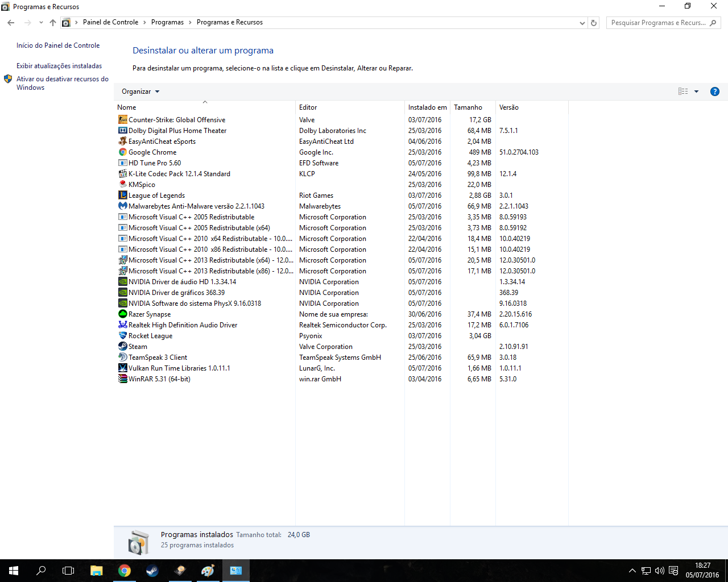Sort by the Editor column header

[350, 107]
